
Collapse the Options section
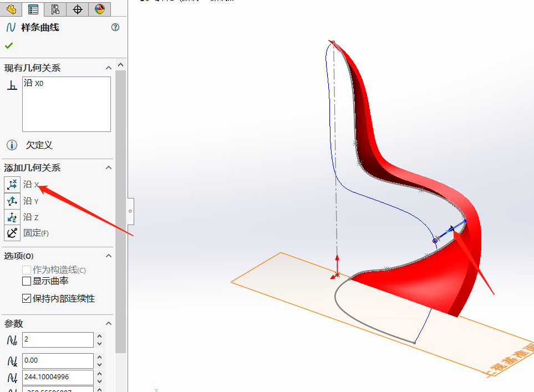[x=109, y=256]
